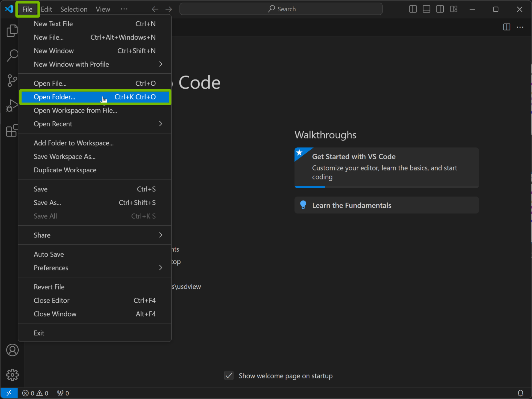Viewport: 532px width, 399px height.
Task: Open the View menu
Action: [x=103, y=9]
